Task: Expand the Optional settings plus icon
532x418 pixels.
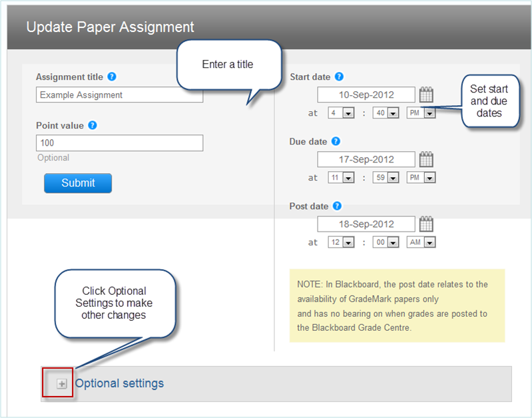Action: pyautogui.click(x=62, y=384)
